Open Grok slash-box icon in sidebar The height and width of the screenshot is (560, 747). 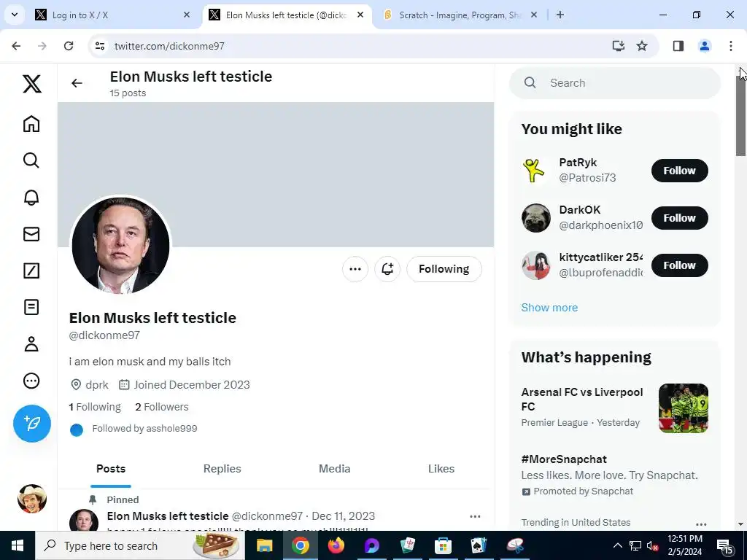(x=31, y=271)
